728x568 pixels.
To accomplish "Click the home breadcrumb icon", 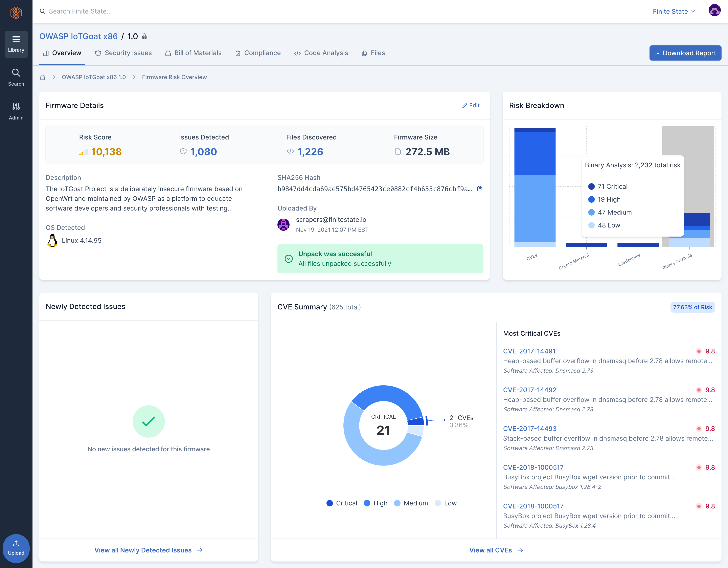I will tap(42, 77).
